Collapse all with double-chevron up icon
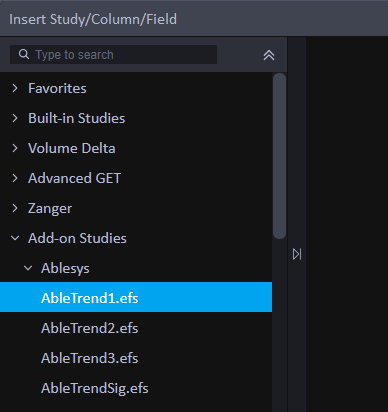Screen dimensions: 388x412 pyautogui.click(x=269, y=55)
